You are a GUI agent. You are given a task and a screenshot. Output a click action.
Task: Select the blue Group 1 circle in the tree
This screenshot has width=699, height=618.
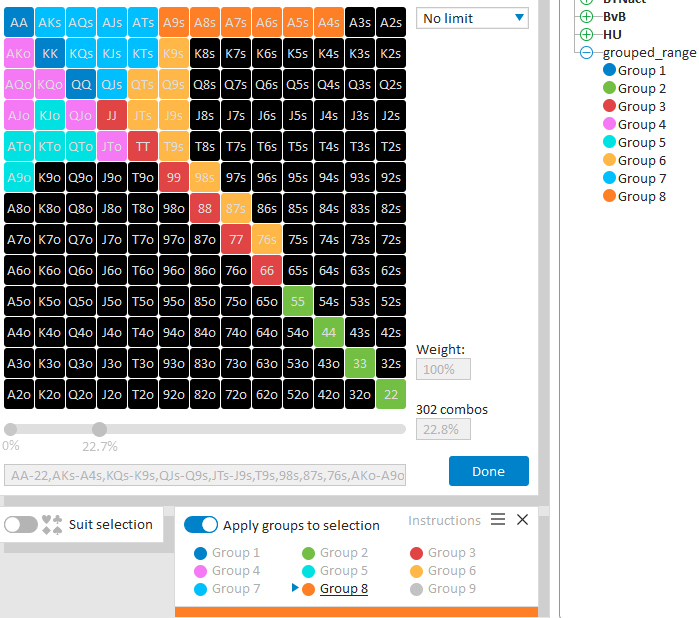[609, 70]
